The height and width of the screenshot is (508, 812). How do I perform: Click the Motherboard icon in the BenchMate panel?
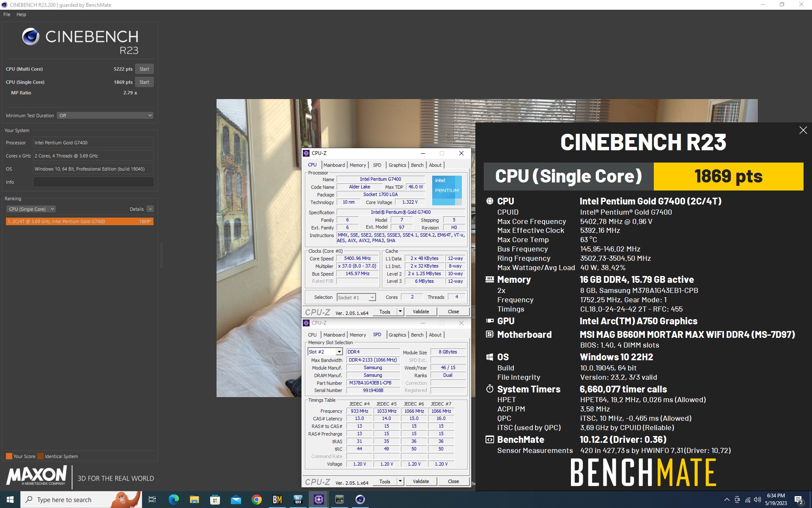pyautogui.click(x=490, y=334)
